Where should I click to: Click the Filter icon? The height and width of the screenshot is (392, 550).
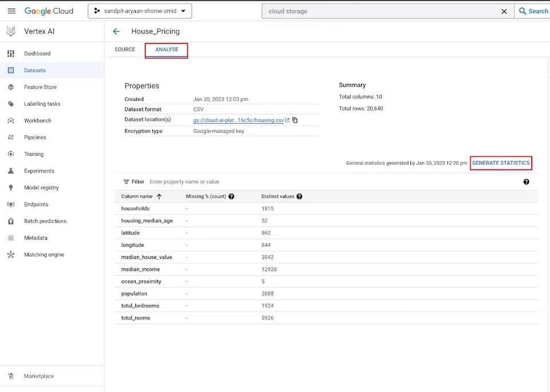point(126,182)
